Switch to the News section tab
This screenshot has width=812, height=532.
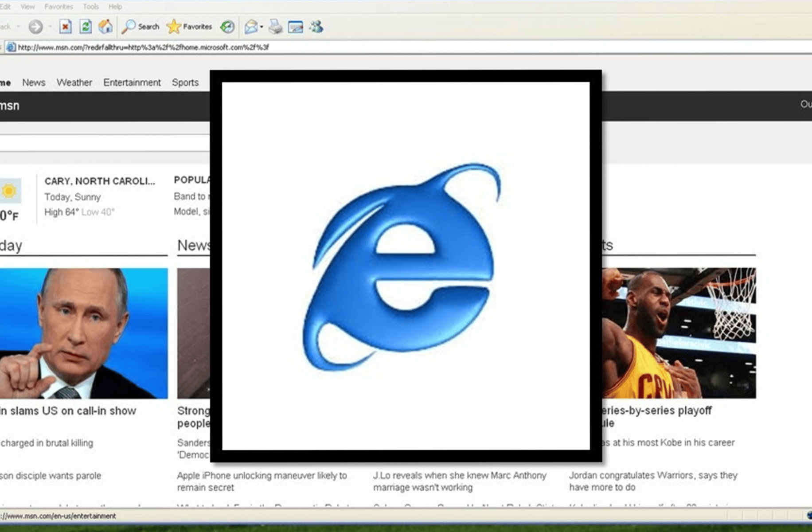[x=34, y=82]
